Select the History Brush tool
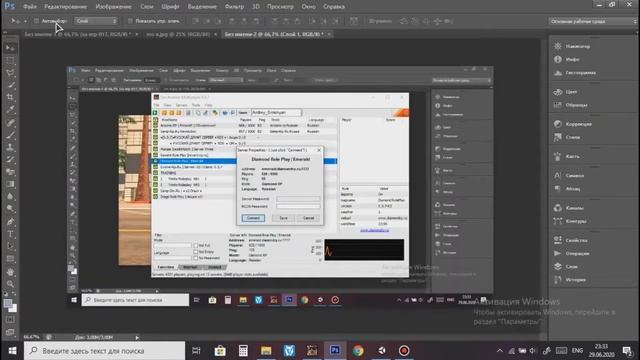 tap(10, 160)
